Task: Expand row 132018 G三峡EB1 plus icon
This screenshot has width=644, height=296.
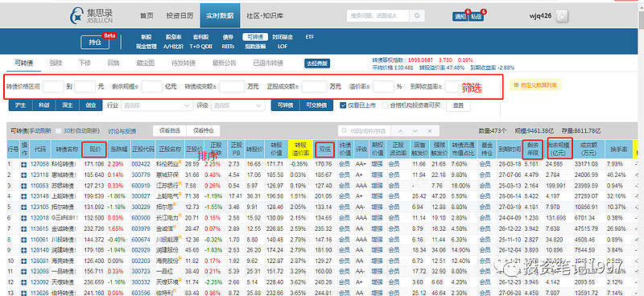Action: [x=24, y=218]
